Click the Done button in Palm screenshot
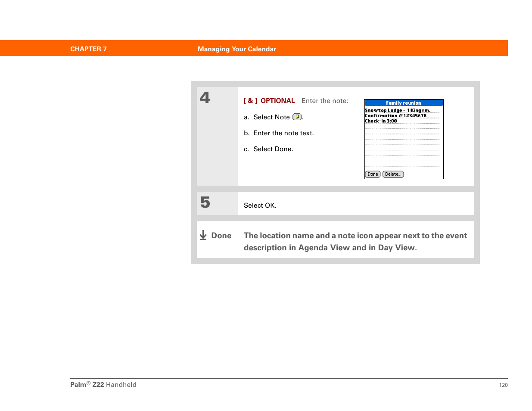 (x=373, y=174)
